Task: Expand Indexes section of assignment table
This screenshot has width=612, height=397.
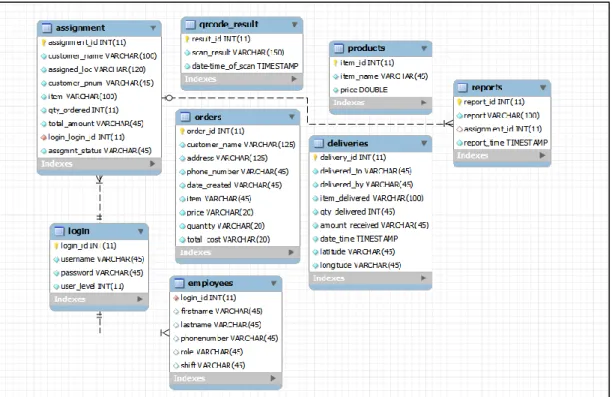Action: coord(153,164)
